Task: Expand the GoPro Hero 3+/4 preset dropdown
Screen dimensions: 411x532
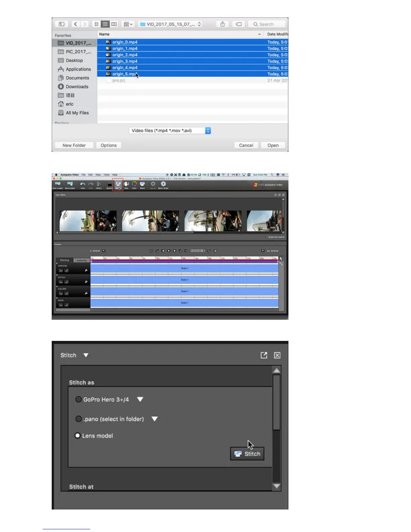Action: coord(140,399)
